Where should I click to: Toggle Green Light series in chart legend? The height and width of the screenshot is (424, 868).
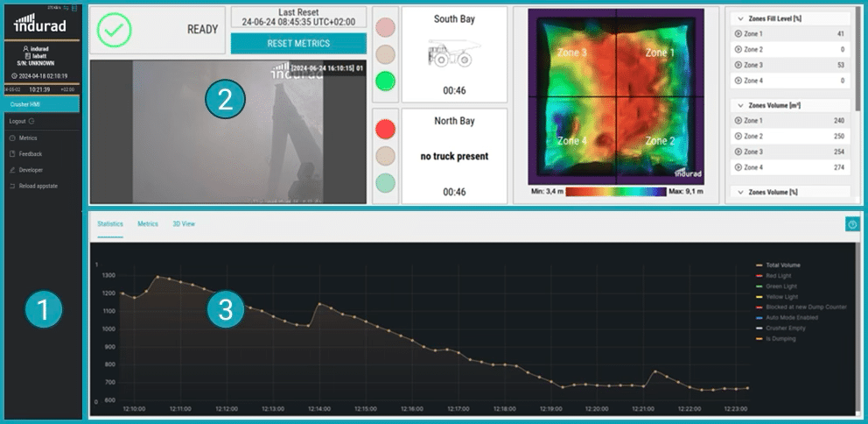[x=775, y=286]
